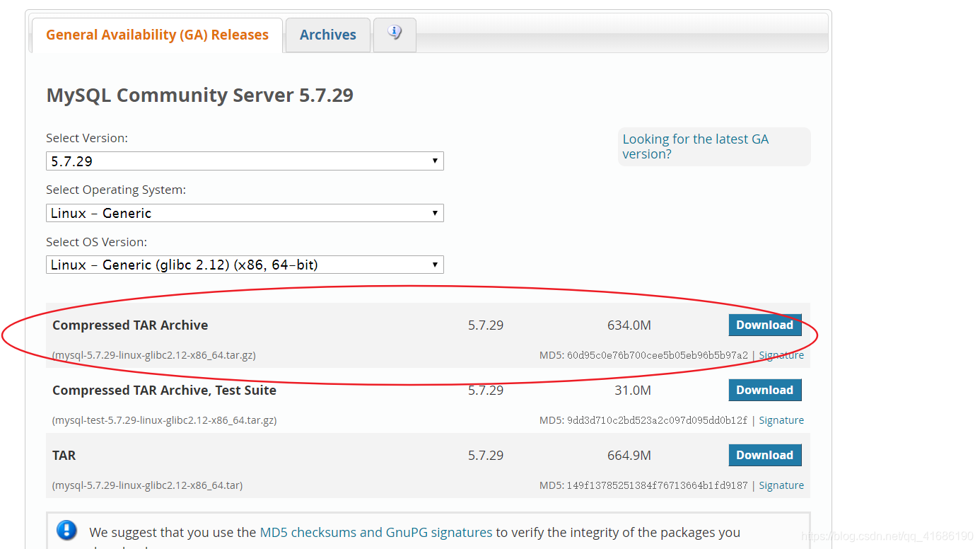The image size is (980, 549).
Task: Select MD5 hash 60d95c0e76b700cee5b05eb96b5b97a2
Action: point(657,355)
